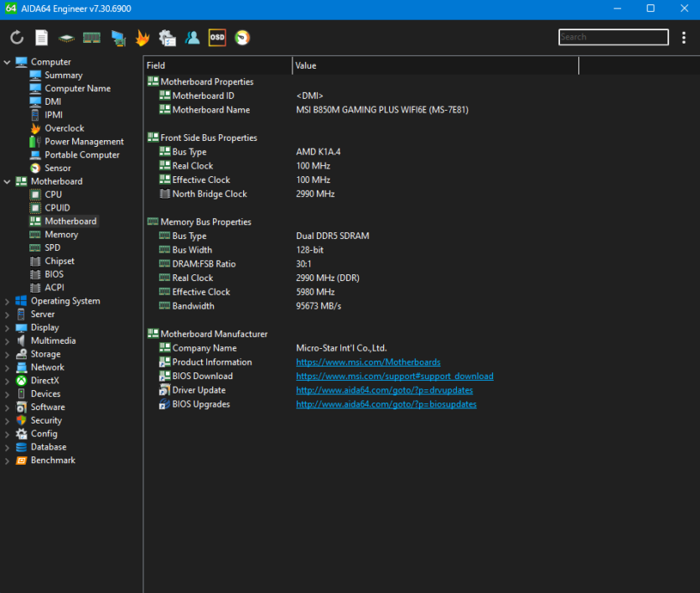
Task: Select the Motherboard Name value row
Action: tap(382, 110)
